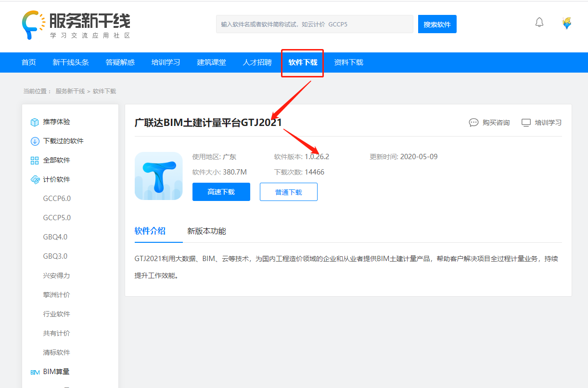Open 购买咨询 link text
Screen dimensions: 588x388
coord(496,123)
